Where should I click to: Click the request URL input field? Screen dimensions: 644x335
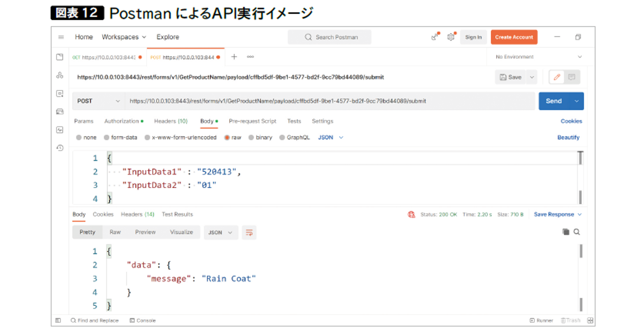point(330,101)
